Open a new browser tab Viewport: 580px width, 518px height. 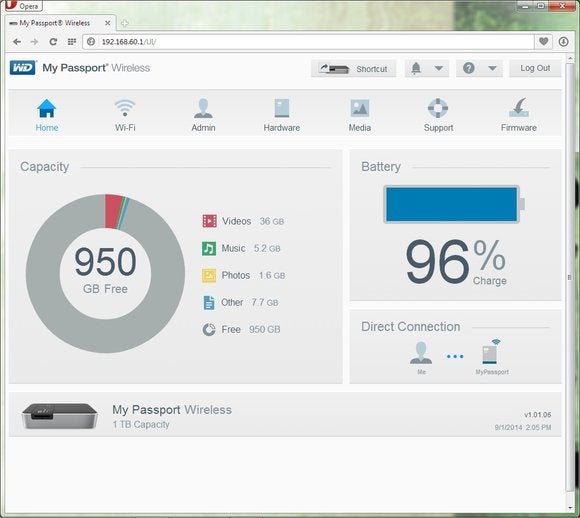[125, 23]
